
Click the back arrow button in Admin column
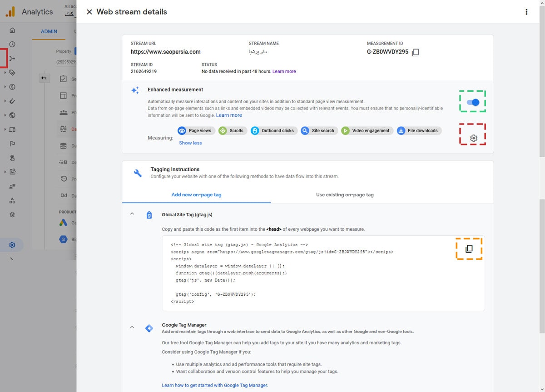click(44, 78)
